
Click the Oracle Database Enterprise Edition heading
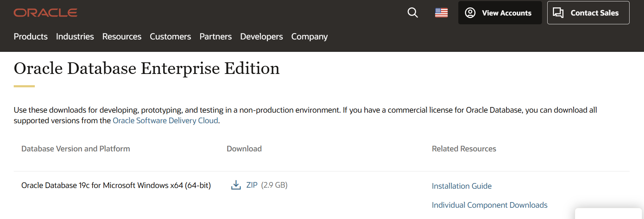pyautogui.click(x=147, y=68)
